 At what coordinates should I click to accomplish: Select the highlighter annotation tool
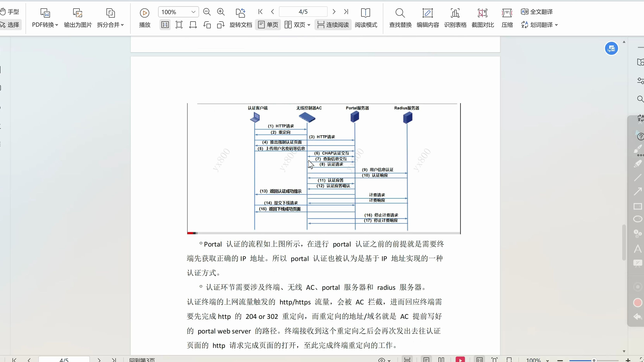point(638,164)
